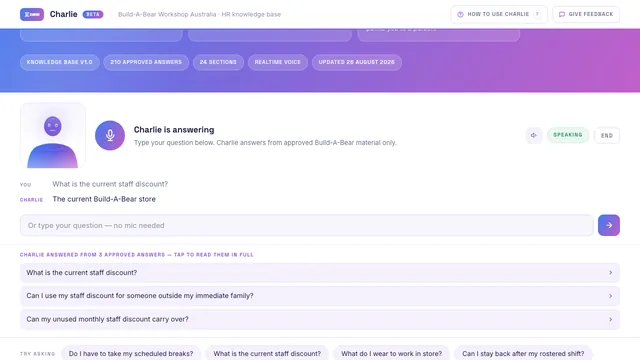
Task: Click chevron on discount carry over row
Action: tap(611, 319)
